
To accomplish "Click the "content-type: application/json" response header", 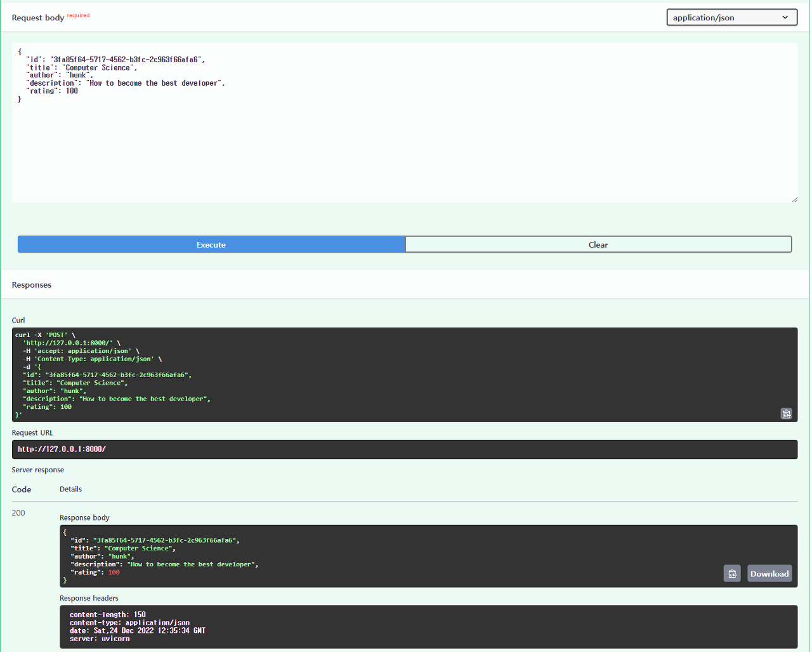I will (129, 623).
